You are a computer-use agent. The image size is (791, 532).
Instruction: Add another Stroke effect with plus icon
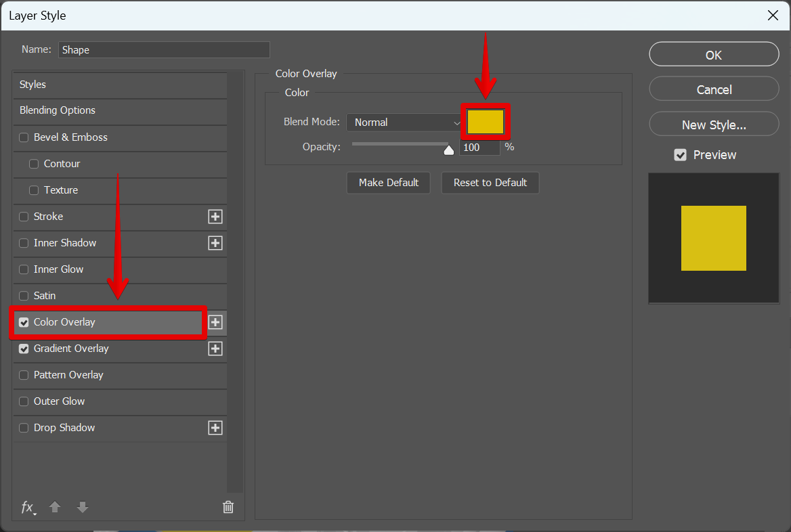[x=215, y=217]
